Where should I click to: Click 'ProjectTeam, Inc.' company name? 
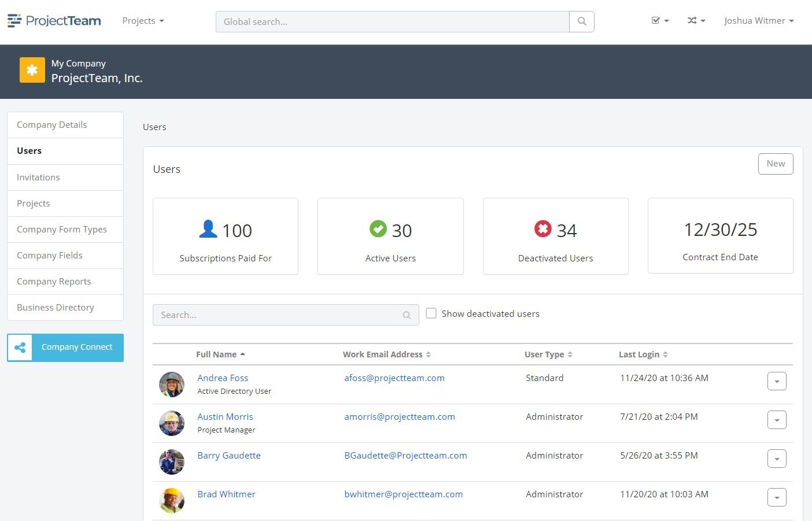[x=97, y=78]
